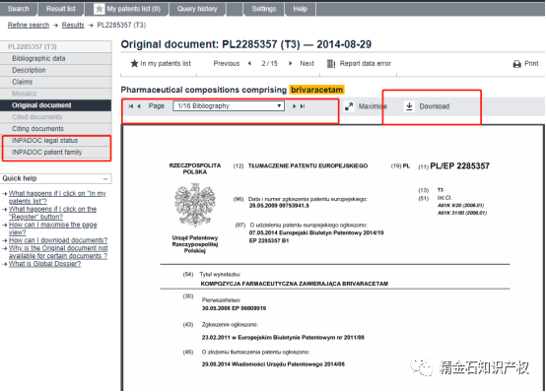Open How can I download documents help link
546x392 pixels.
pos(58,240)
